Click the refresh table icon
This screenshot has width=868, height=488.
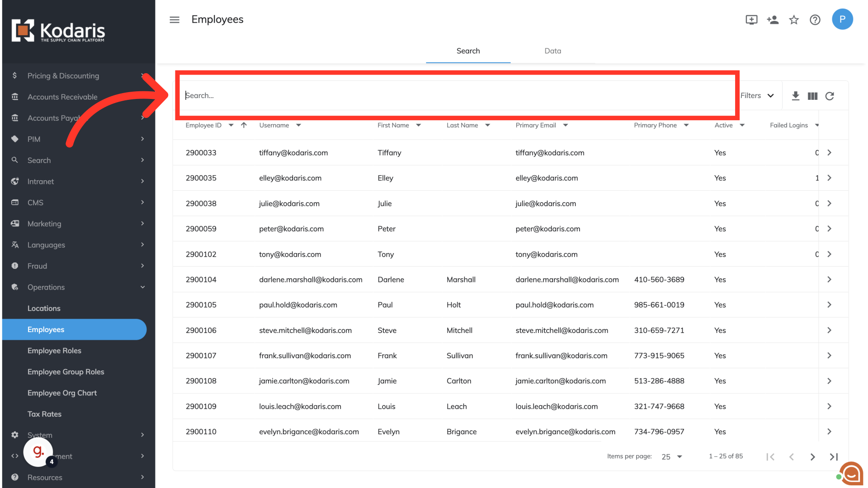(830, 96)
